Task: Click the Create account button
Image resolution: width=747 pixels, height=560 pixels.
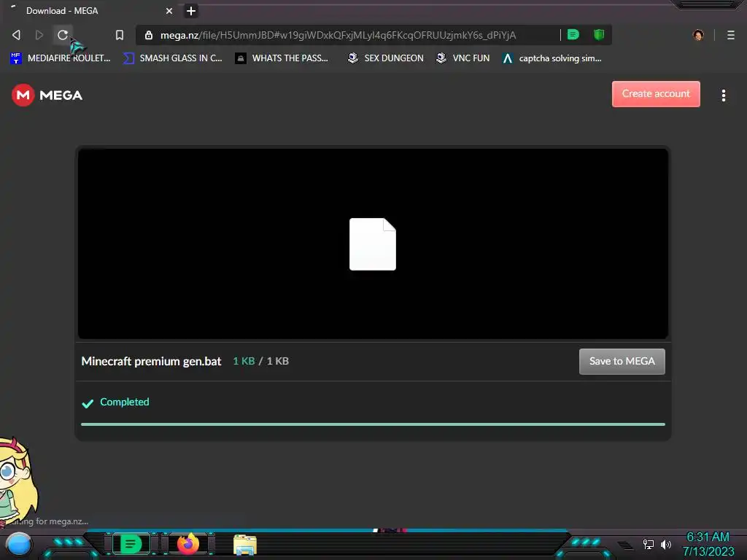Action: pos(656,94)
